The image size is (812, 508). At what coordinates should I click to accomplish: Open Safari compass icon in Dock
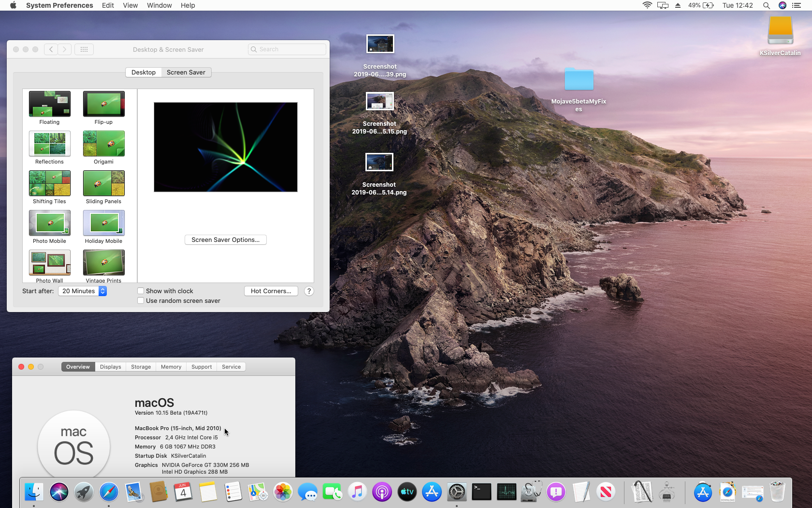109,493
